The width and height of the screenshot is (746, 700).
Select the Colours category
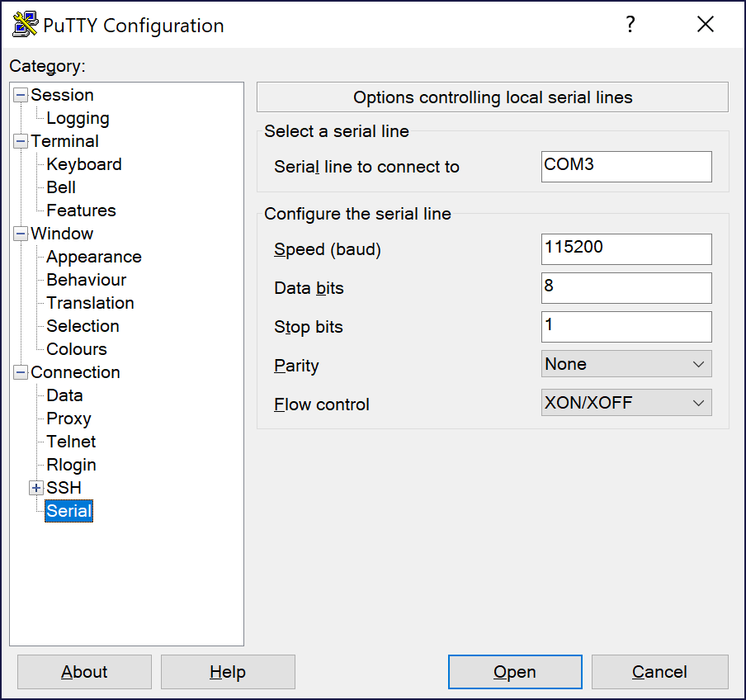click(77, 349)
